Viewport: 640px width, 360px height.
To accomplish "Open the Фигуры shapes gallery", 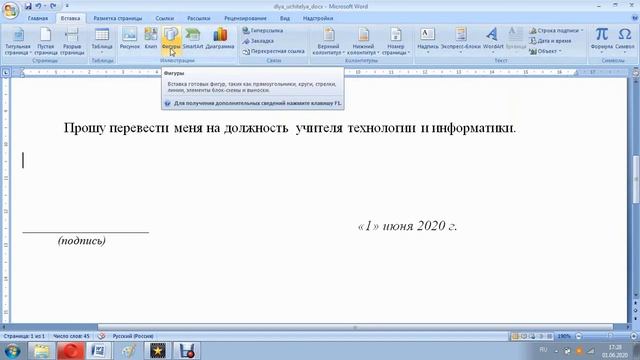I will tap(171, 39).
